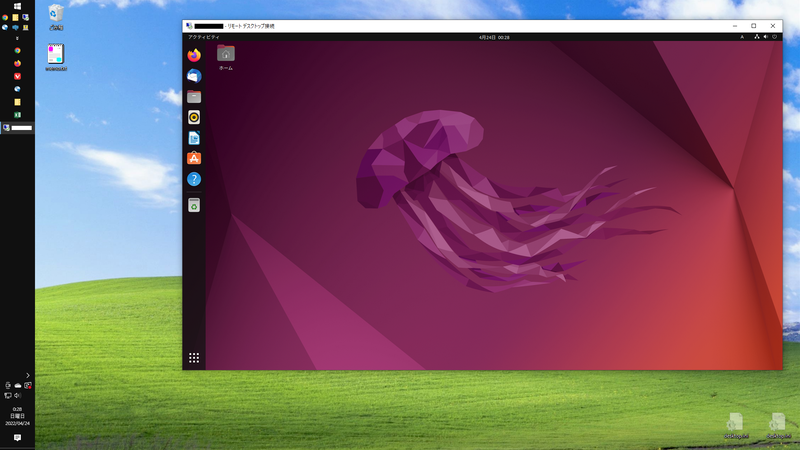
Task: Click the Remote Desktop Connection window title bar
Action: tap(459, 26)
